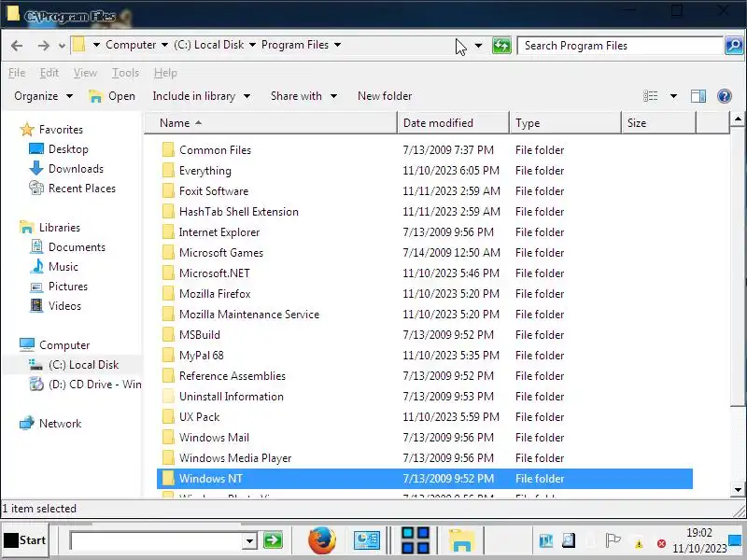Open the Start menu
Image resolution: width=747 pixels, height=560 pixels.
pos(25,540)
